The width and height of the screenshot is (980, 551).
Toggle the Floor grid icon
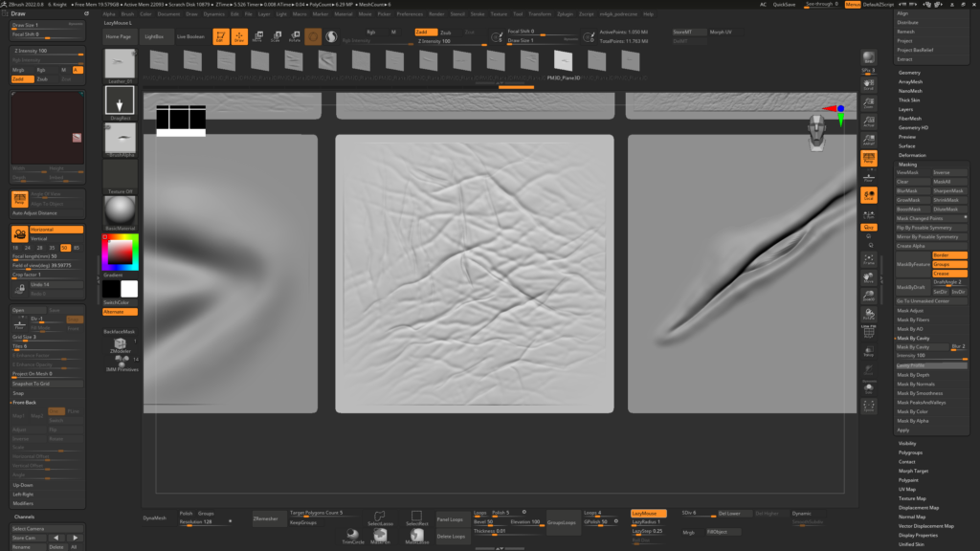869,177
